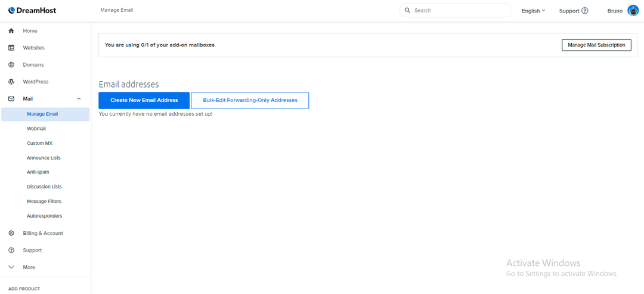Click the Support question-mark icon in header
This screenshot has width=644, height=294.
(x=585, y=11)
